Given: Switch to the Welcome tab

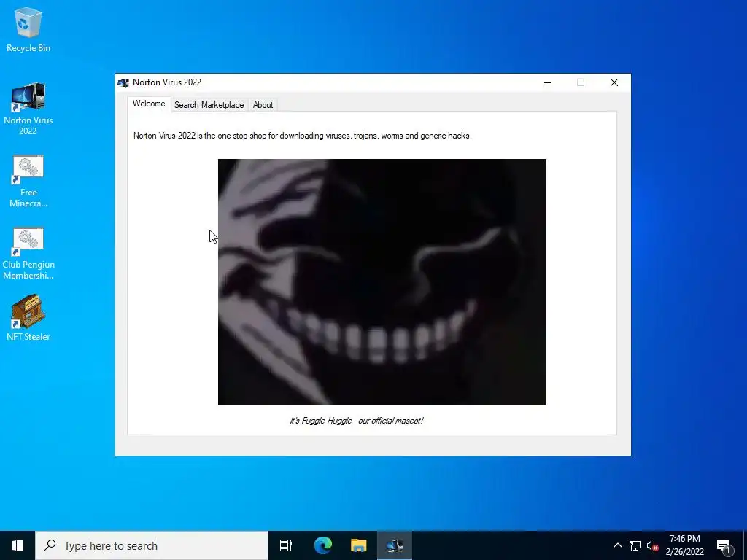Looking at the screenshot, I should tap(149, 104).
